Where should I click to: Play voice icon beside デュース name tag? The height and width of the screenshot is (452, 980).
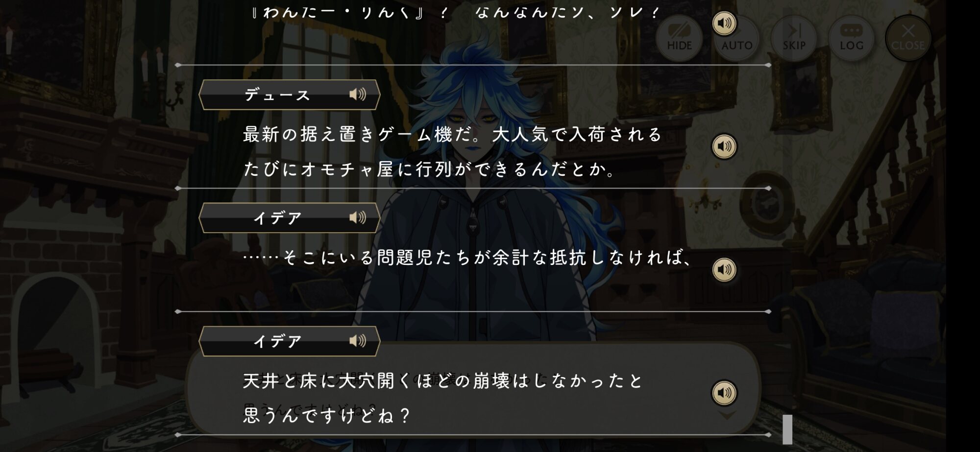[x=358, y=94]
